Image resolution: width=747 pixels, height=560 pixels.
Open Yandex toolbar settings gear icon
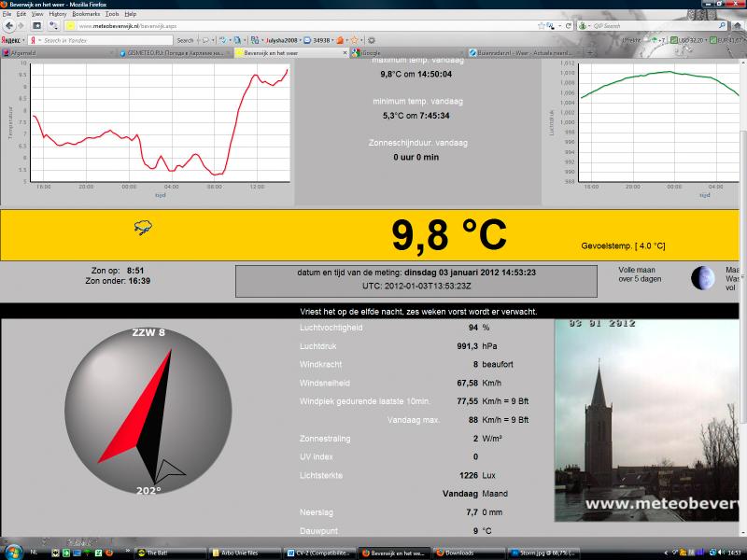[x=372, y=40]
